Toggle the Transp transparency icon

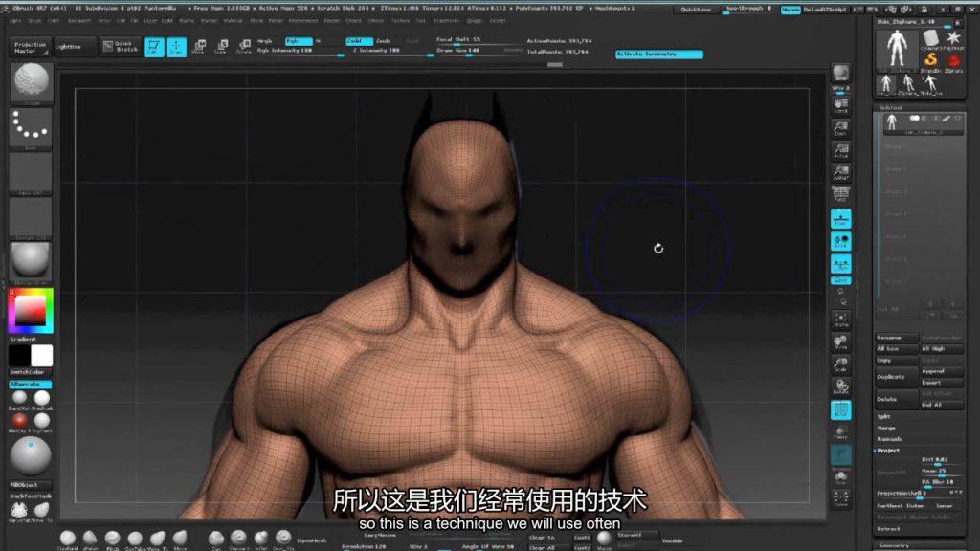[x=841, y=432]
